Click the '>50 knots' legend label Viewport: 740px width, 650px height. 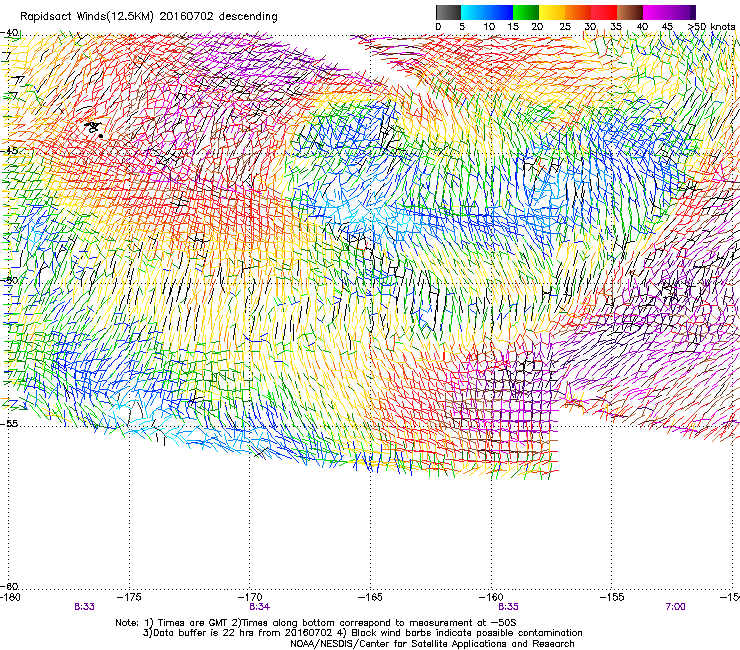pos(711,26)
